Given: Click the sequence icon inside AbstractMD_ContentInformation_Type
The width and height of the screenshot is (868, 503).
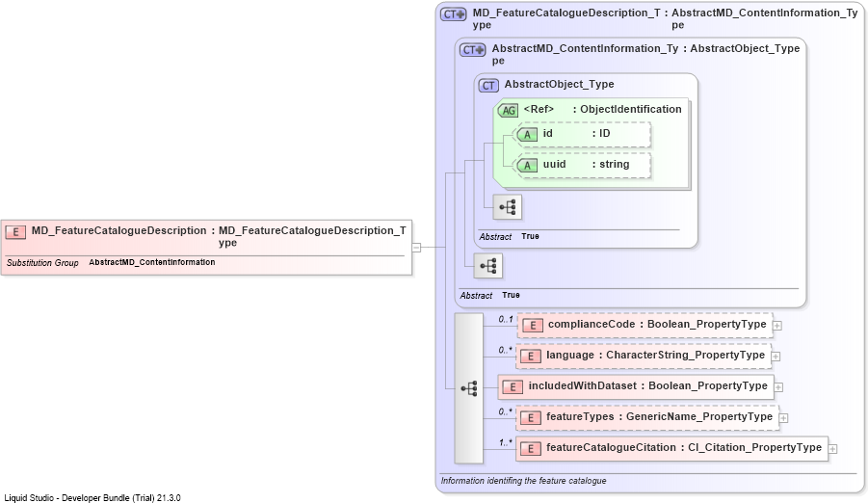Looking at the screenshot, I should pos(488,267).
